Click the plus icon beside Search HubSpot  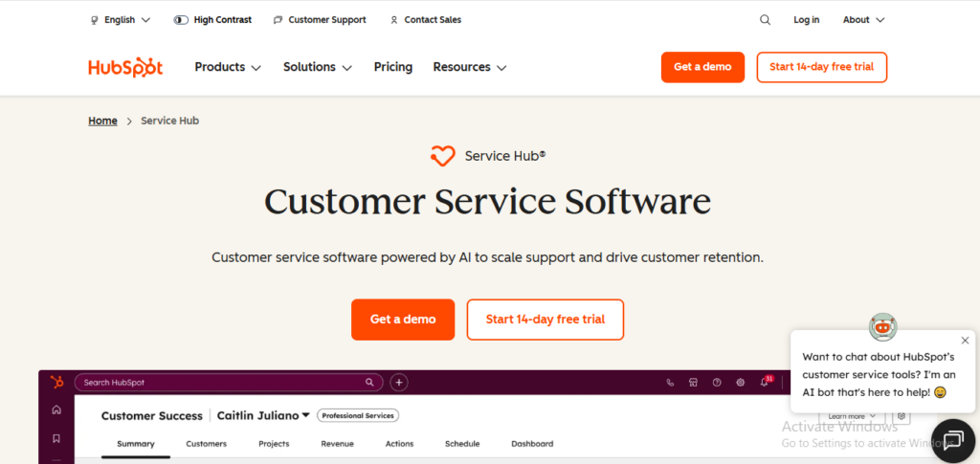(399, 382)
